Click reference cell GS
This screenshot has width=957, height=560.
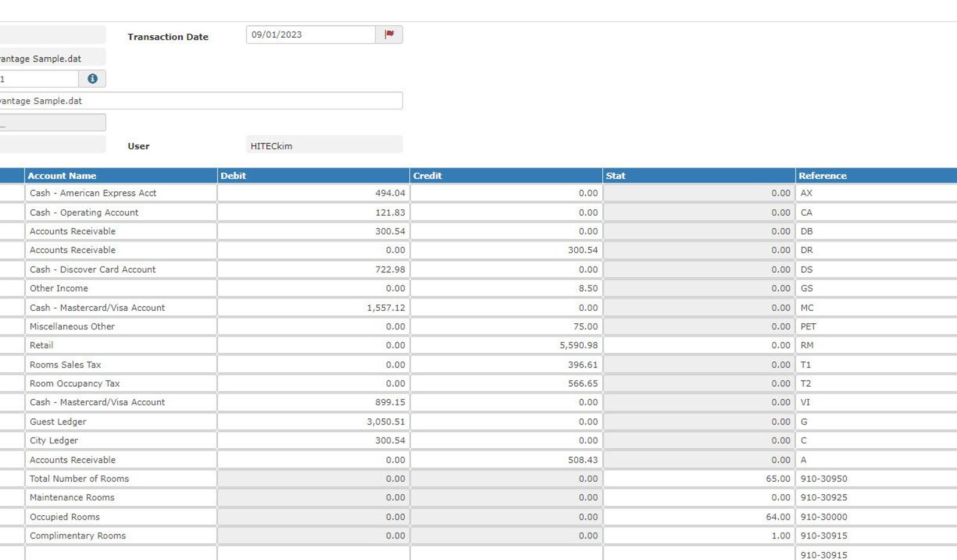876,288
